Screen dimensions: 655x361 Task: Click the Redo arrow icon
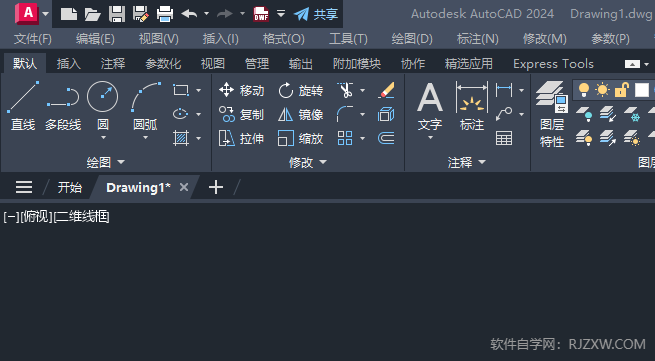pos(225,14)
